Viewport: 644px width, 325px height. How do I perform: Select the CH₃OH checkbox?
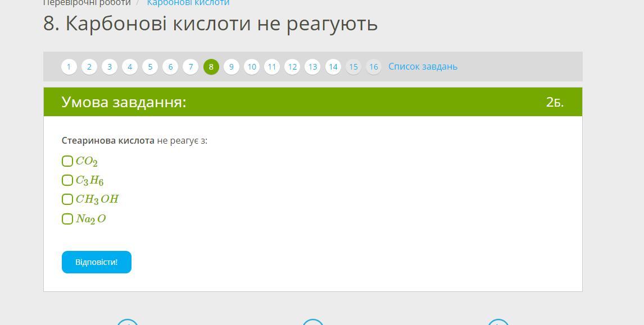point(67,199)
